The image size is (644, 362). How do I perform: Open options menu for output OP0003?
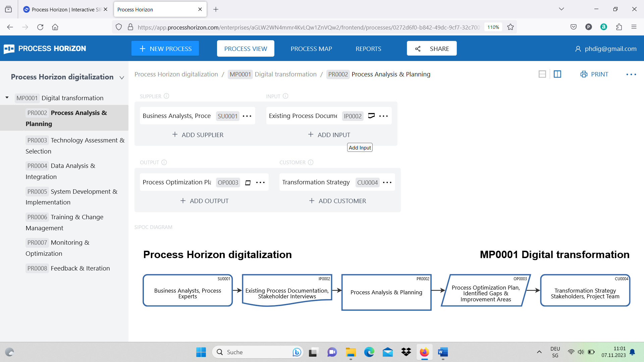[260, 182]
